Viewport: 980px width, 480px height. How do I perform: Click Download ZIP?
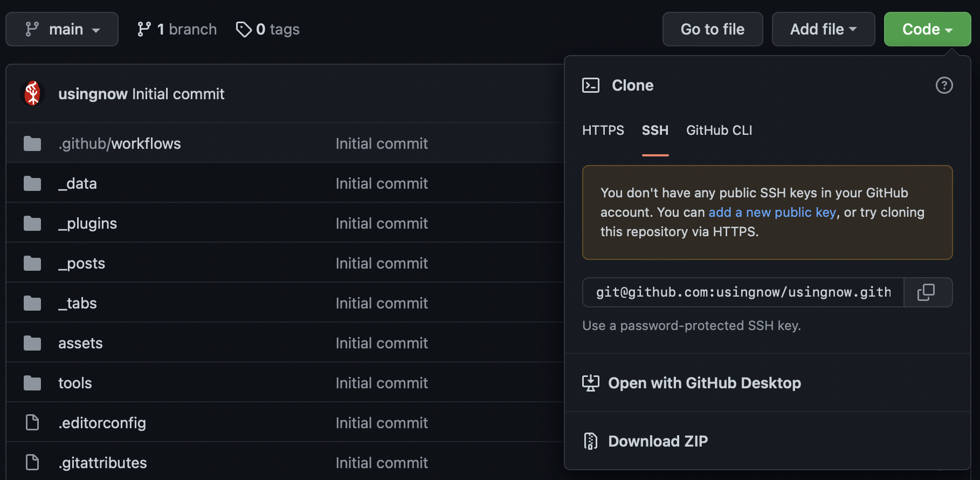pos(658,441)
